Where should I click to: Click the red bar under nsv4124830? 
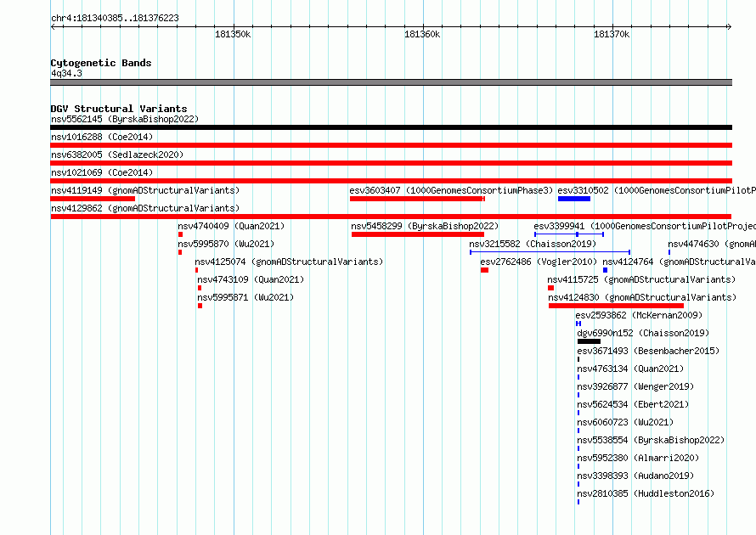point(616,306)
